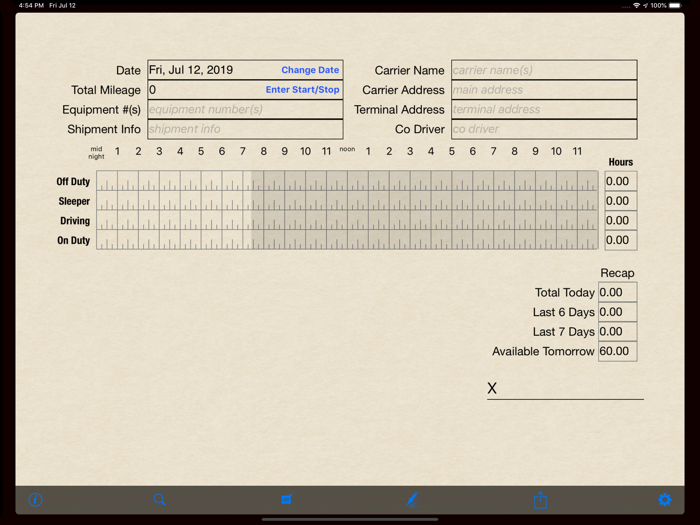This screenshot has height=525, width=700.
Task: Tap the mid night label above the grid
Action: click(96, 153)
